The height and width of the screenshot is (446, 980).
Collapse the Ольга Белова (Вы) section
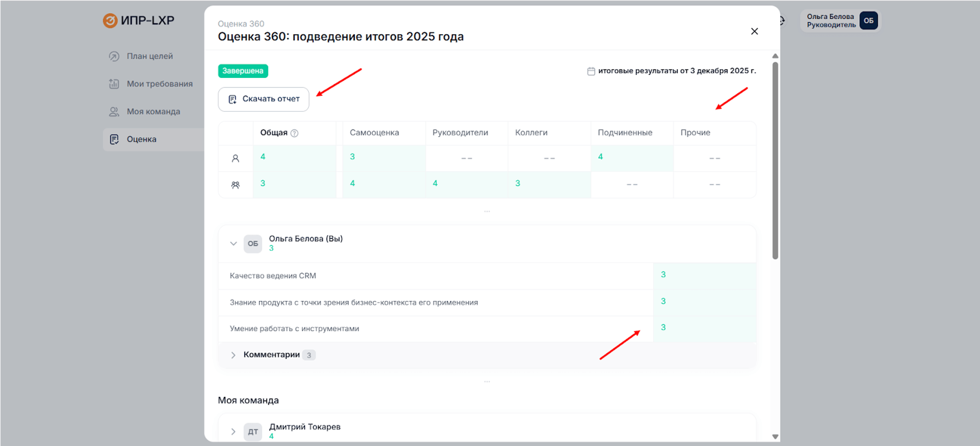click(233, 244)
